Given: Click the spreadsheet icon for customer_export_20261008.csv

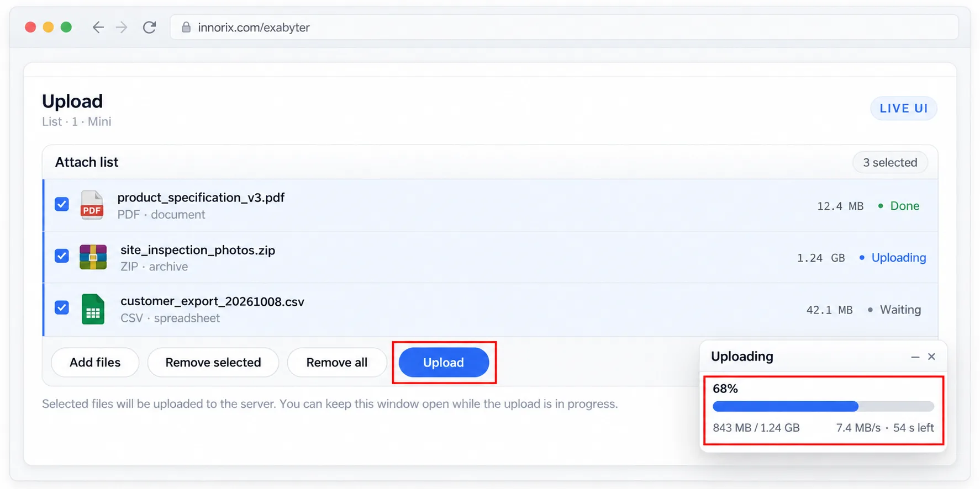Looking at the screenshot, I should tap(93, 309).
